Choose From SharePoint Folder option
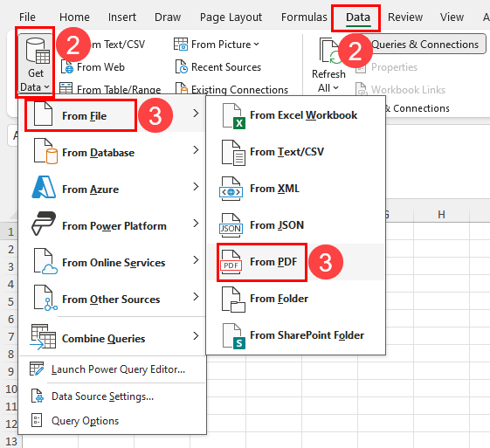The width and height of the screenshot is (490, 448). click(295, 335)
